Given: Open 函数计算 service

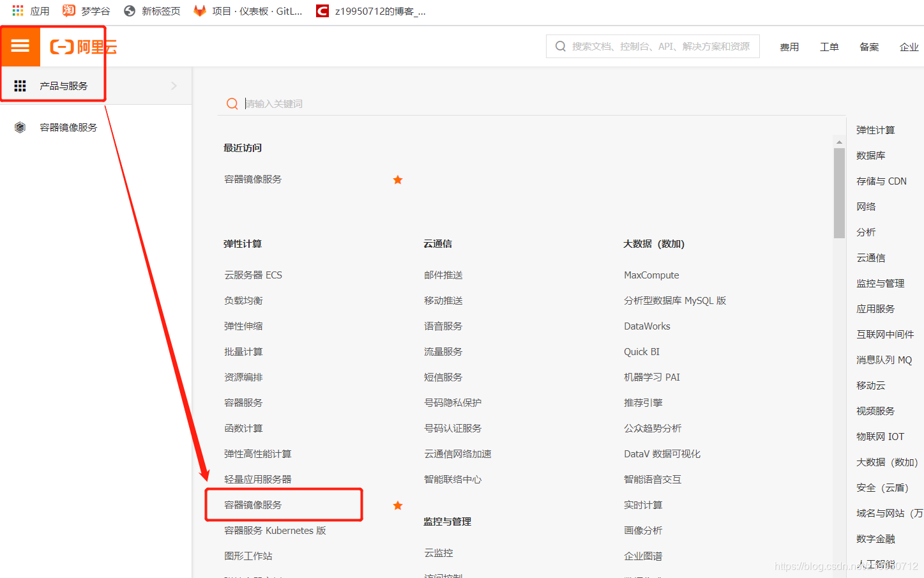Looking at the screenshot, I should 243,429.
